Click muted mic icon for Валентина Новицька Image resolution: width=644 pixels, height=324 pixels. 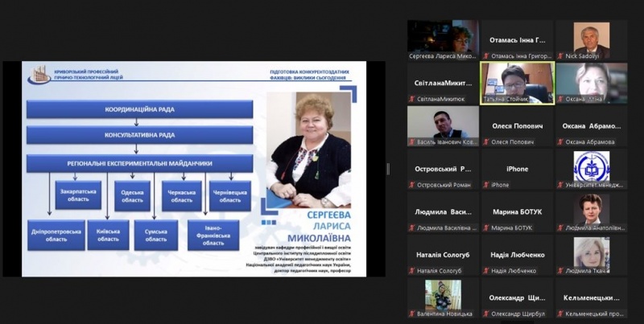coord(411,314)
